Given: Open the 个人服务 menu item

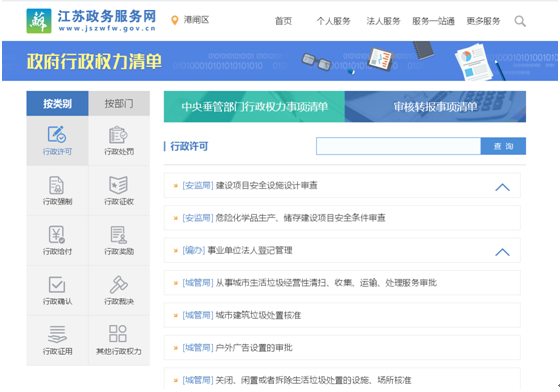Looking at the screenshot, I should (334, 21).
